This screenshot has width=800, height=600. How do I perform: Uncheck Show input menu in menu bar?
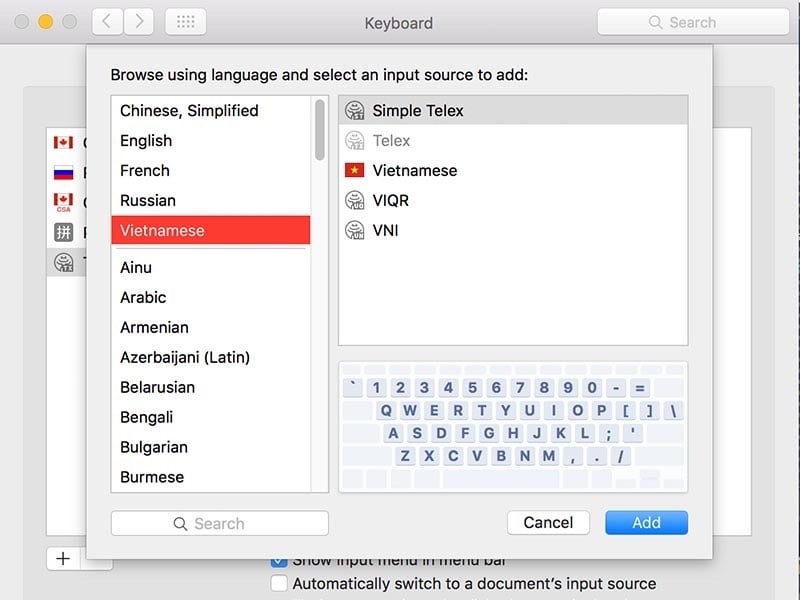tap(279, 560)
